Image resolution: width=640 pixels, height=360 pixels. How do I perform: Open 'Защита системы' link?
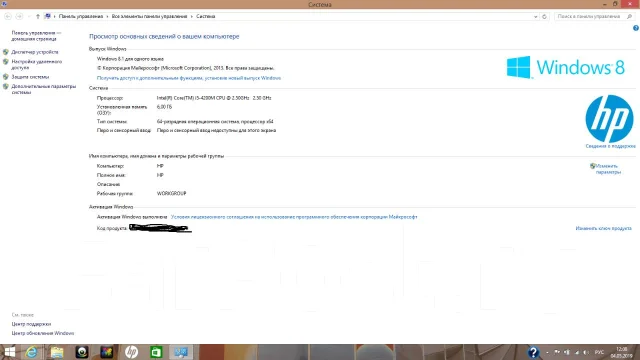(x=30, y=77)
